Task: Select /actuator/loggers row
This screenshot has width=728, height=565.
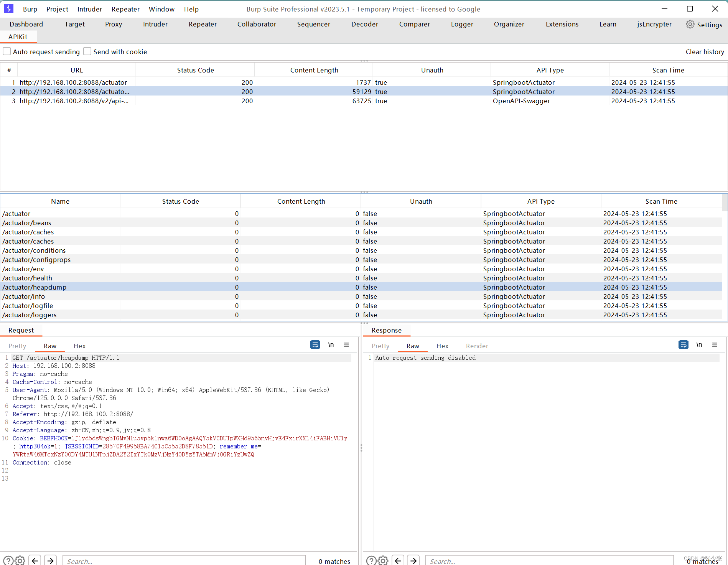Action: click(361, 315)
